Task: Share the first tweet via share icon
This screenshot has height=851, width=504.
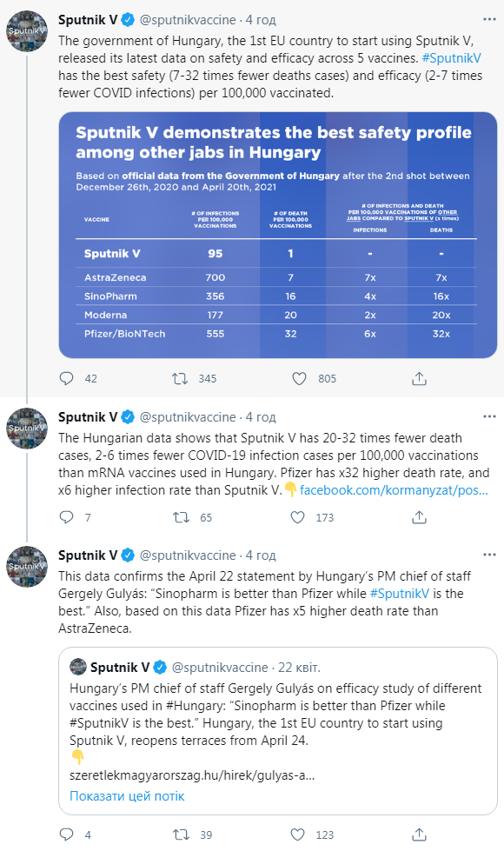Action: coord(419,378)
